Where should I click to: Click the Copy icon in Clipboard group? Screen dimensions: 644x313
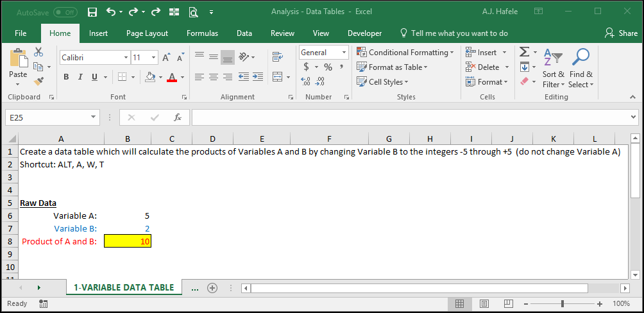38,67
